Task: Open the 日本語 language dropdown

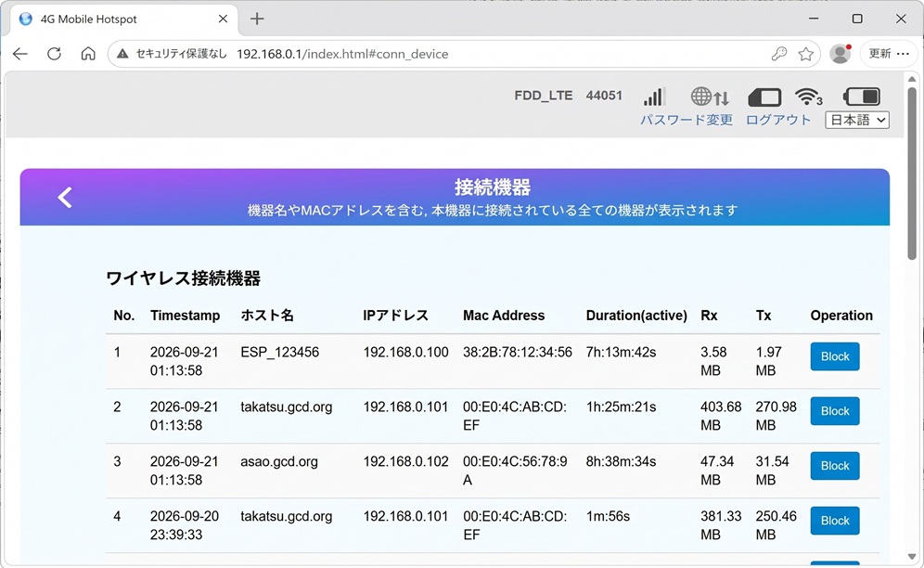Action: pos(857,120)
